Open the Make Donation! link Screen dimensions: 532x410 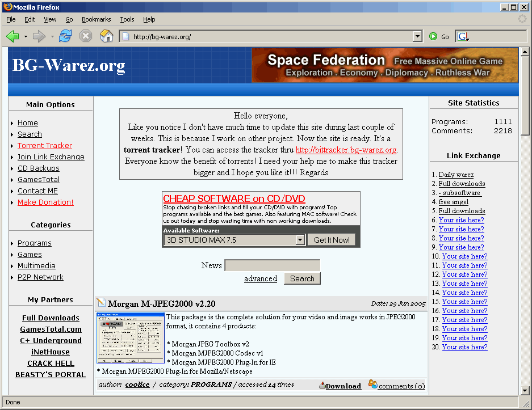(x=45, y=202)
